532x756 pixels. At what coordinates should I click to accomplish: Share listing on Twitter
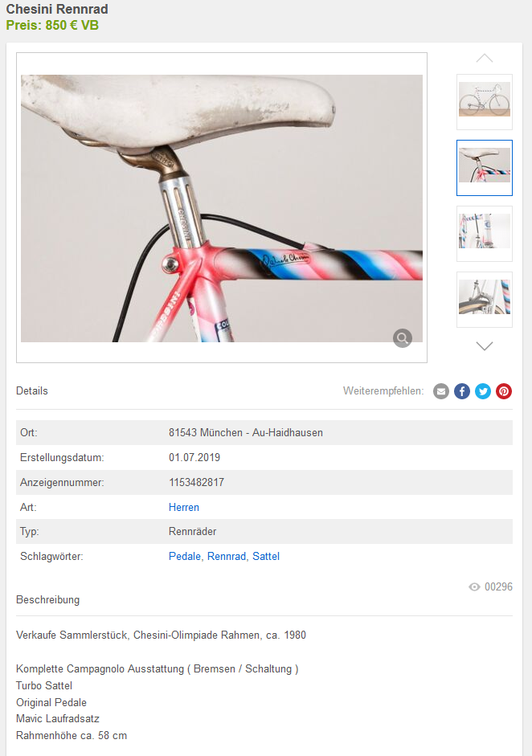click(483, 391)
